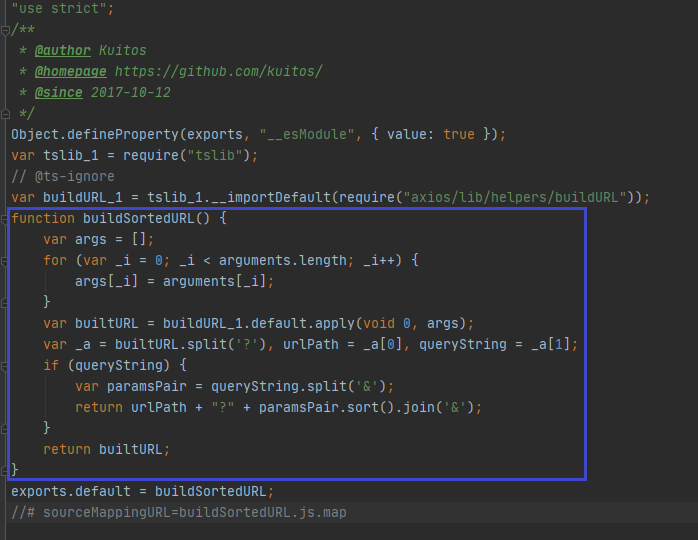Screen dimensions: 698x540
Task: Collapse the JSDoc comment block at /**
Action: 5,30
